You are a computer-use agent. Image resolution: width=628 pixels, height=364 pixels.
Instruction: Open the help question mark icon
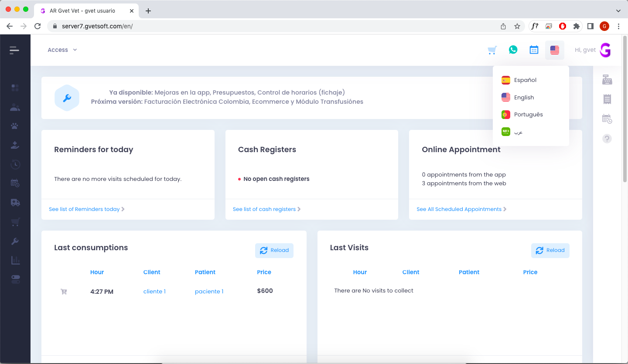tap(607, 139)
